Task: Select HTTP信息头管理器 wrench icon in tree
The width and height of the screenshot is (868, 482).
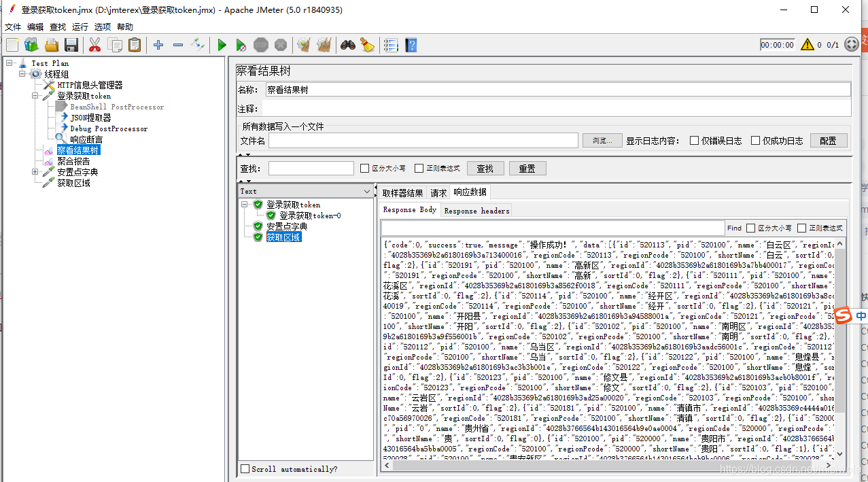Action: point(49,85)
